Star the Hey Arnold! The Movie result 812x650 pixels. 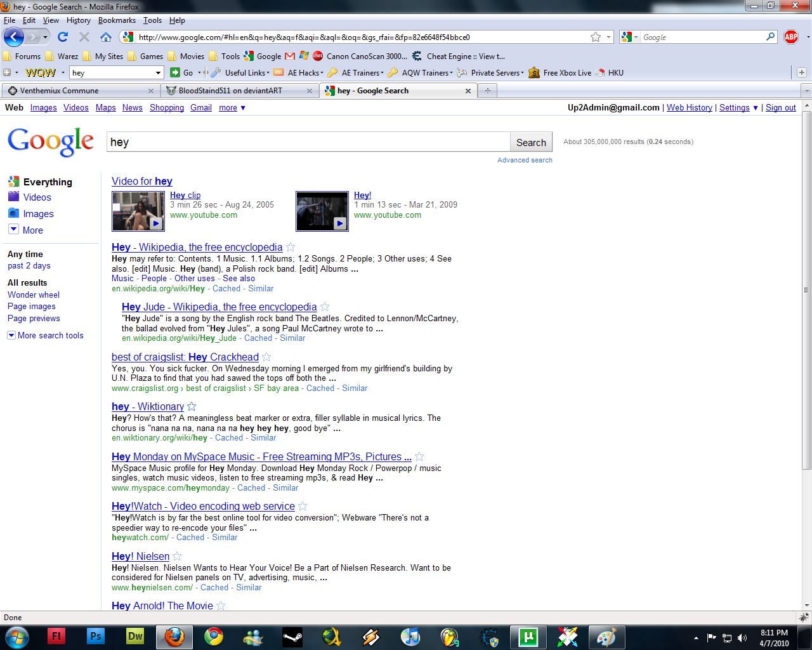[x=221, y=606]
